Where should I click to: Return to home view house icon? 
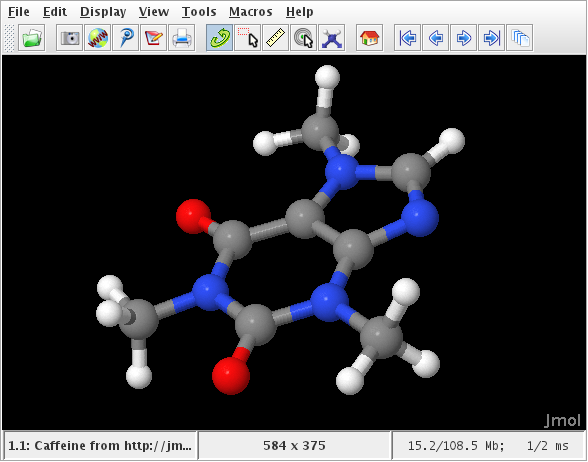(369, 38)
